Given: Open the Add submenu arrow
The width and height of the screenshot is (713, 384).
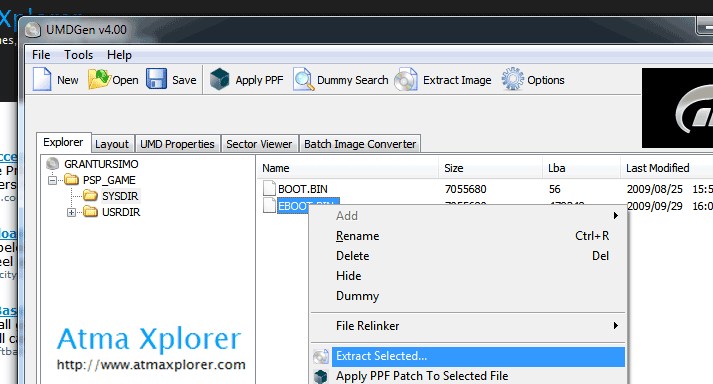Looking at the screenshot, I should pos(615,216).
